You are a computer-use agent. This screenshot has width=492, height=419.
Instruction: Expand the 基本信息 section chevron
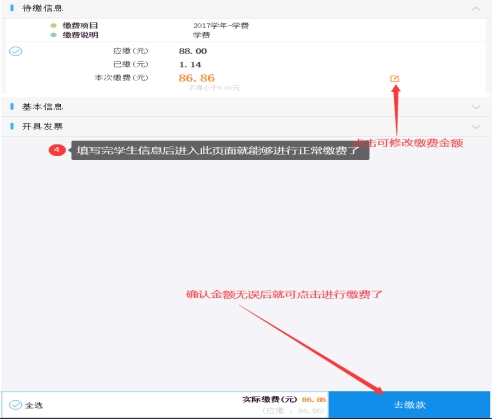476,107
